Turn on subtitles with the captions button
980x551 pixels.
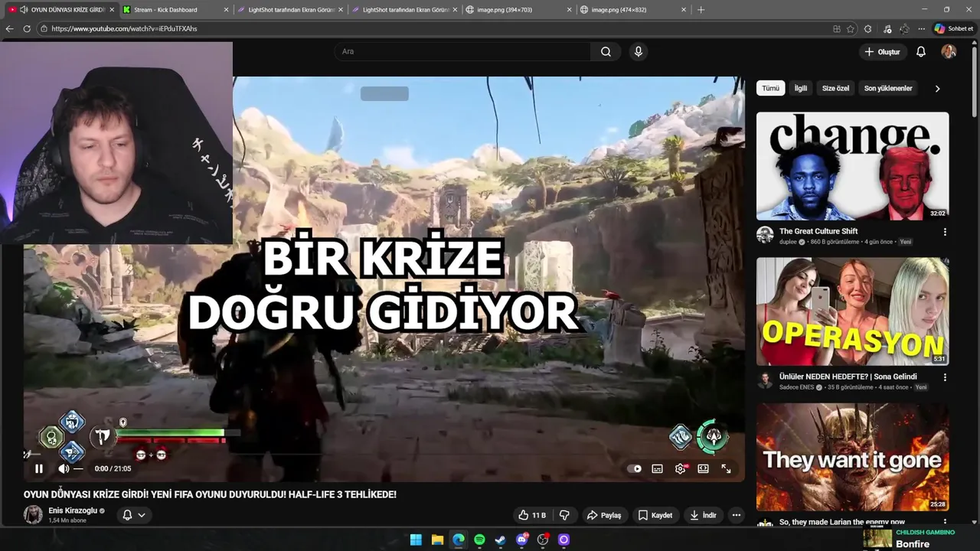(657, 468)
